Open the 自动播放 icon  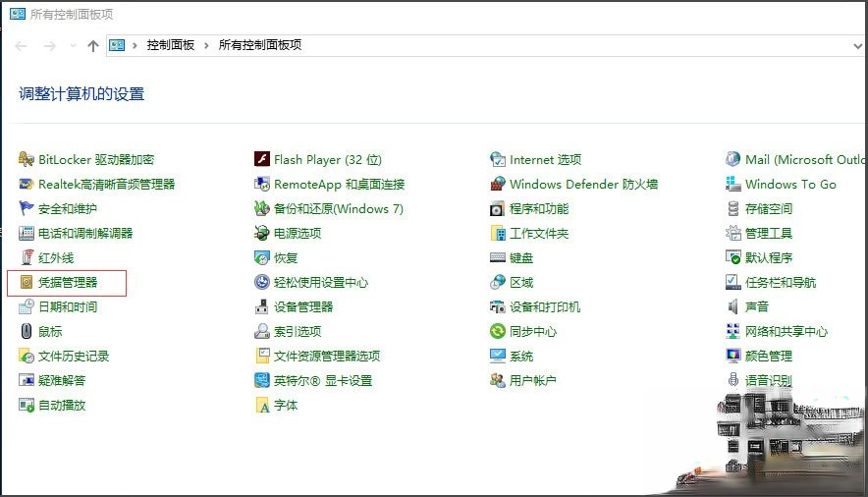[x=26, y=405]
